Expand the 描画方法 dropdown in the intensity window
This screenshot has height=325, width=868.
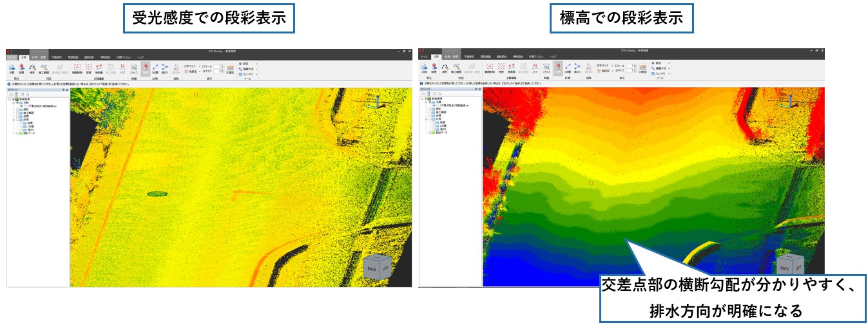[x=256, y=69]
